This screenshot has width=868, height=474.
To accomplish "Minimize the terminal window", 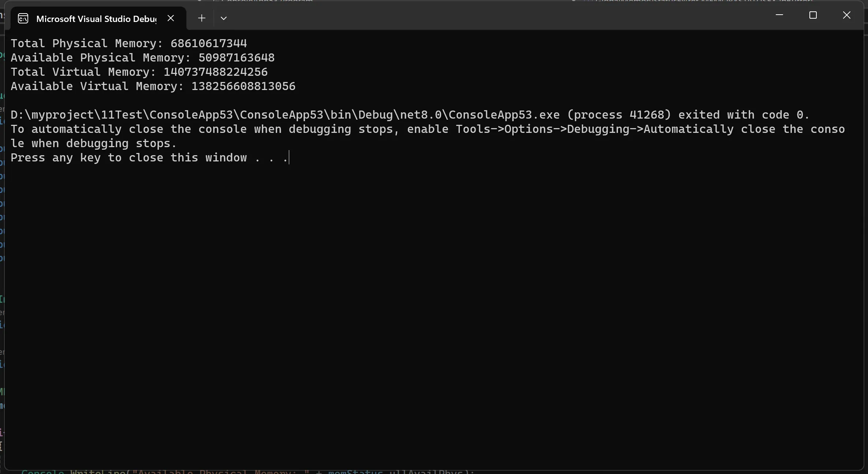I will point(779,15).
